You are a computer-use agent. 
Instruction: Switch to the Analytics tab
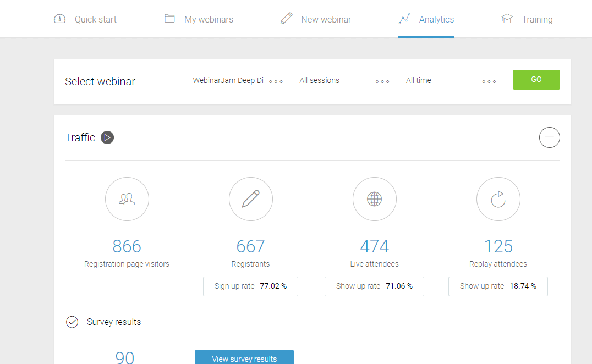[x=426, y=19]
